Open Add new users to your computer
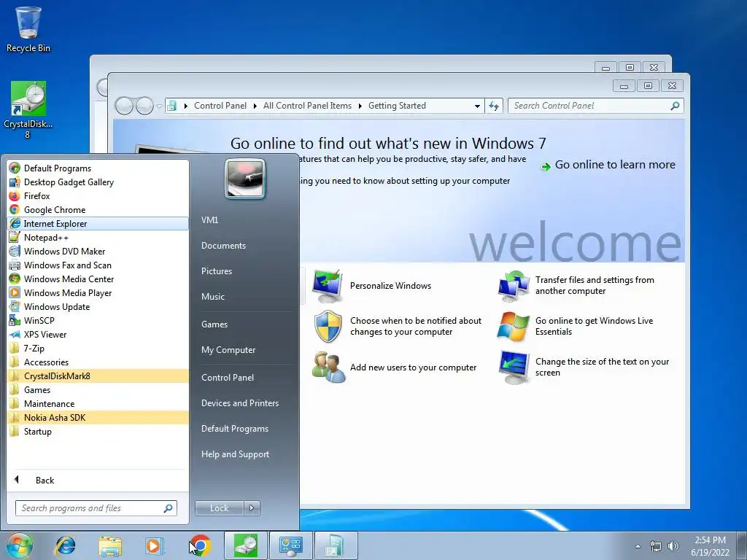 tap(395, 367)
